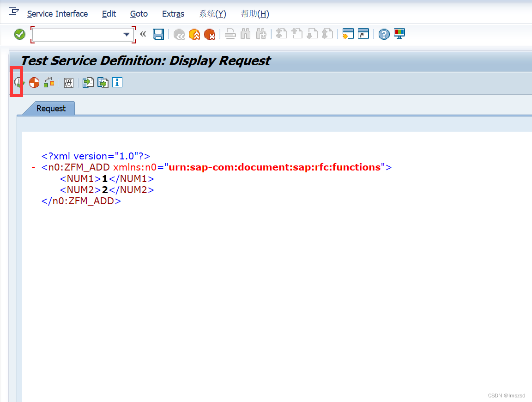The image size is (532, 402).
Task: Click the xml version declaration line
Action: (x=96, y=156)
